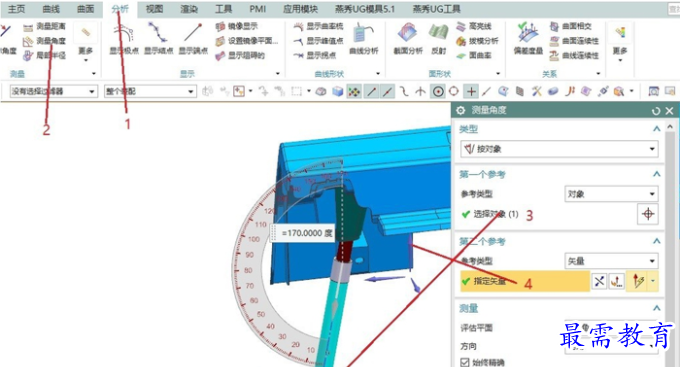Click the 显示结点 show knots icon
The width and height of the screenshot is (681, 367).
coord(159,39)
